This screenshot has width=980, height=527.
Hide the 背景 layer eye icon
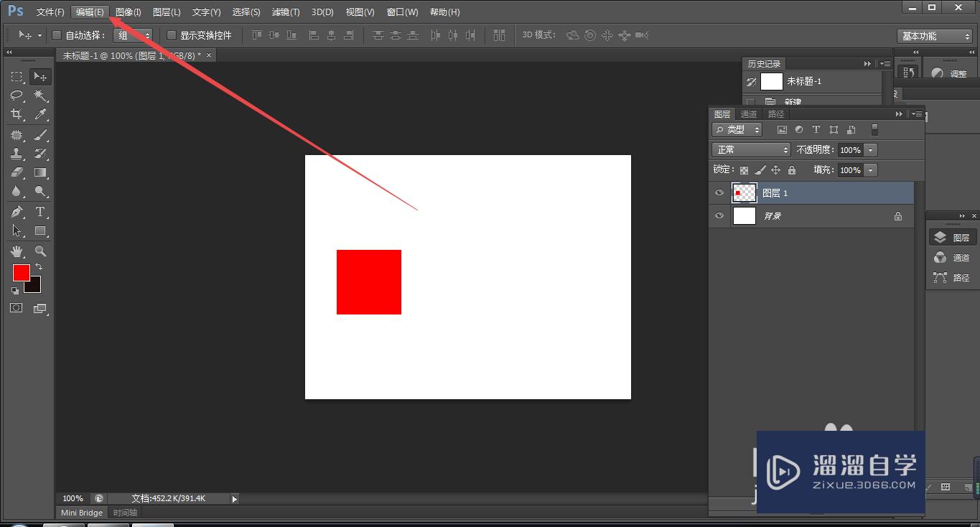click(719, 216)
